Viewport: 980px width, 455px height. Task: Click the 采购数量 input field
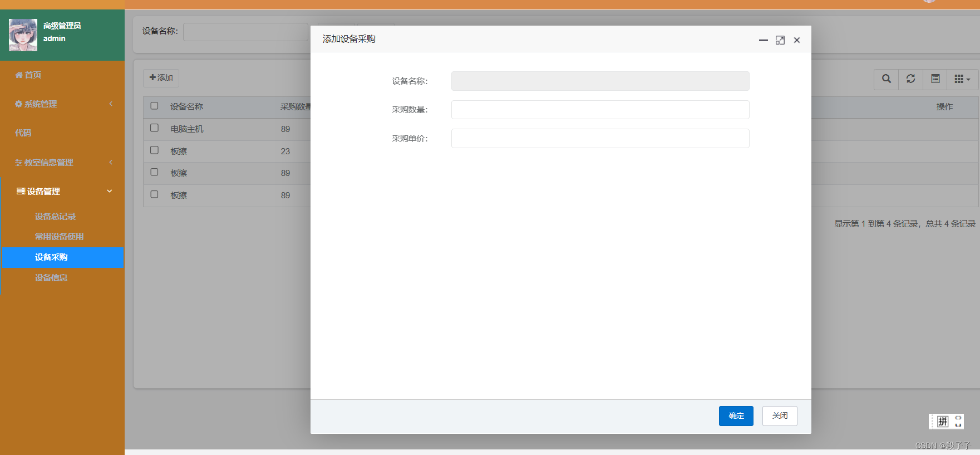point(600,110)
